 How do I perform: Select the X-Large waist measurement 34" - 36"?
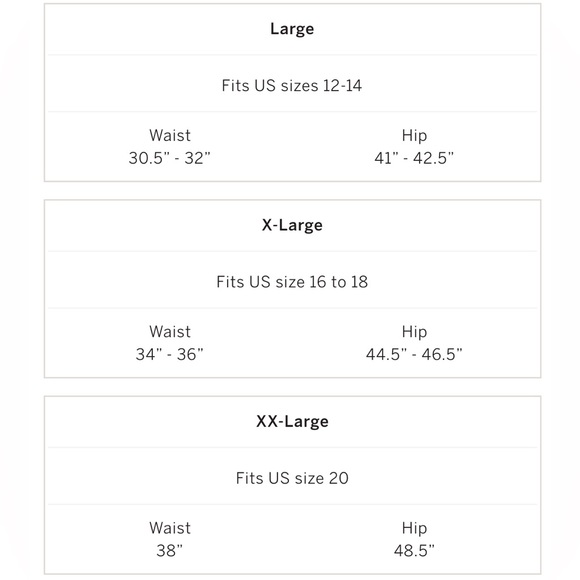[x=169, y=354]
